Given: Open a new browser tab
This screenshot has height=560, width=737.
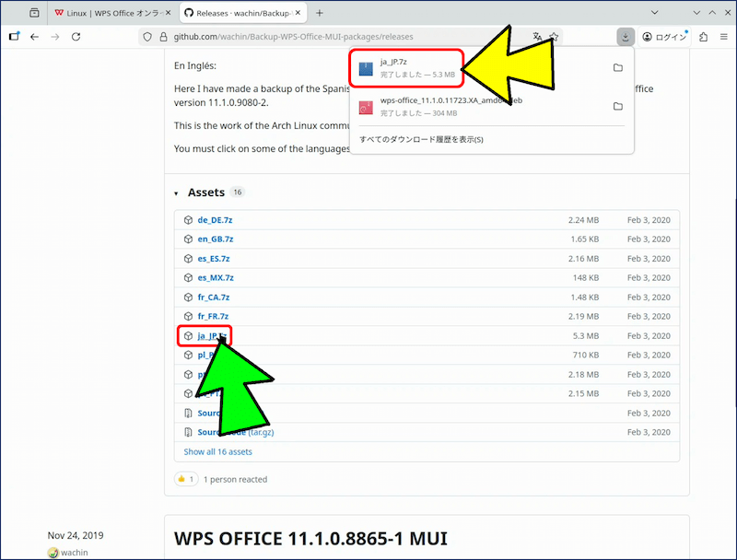Looking at the screenshot, I should [320, 13].
